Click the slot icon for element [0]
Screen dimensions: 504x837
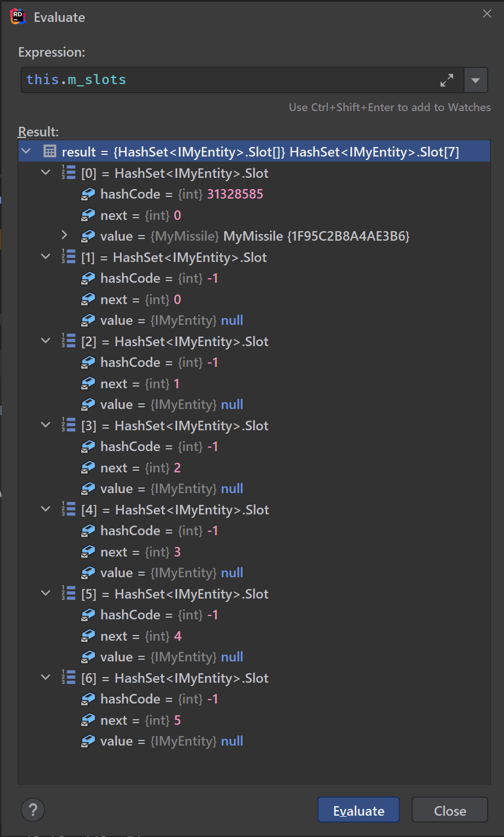point(68,173)
